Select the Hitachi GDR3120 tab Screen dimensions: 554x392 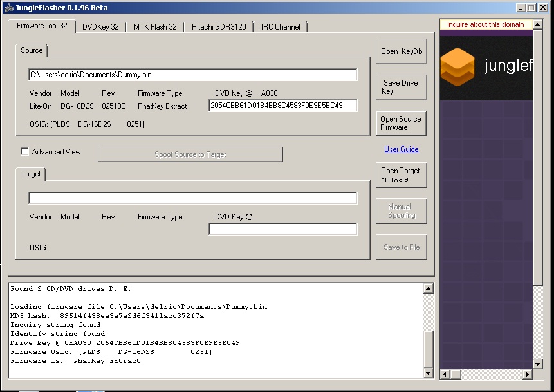coord(219,27)
